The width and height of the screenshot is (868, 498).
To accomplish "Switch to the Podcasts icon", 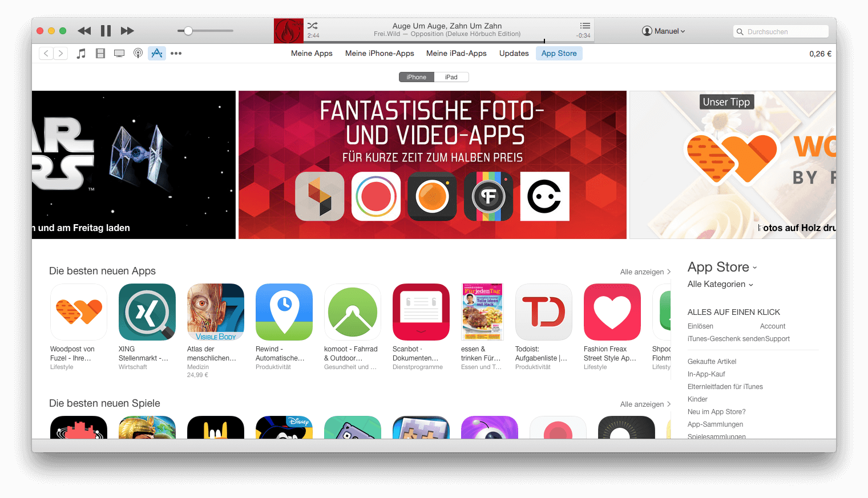I will pyautogui.click(x=138, y=54).
